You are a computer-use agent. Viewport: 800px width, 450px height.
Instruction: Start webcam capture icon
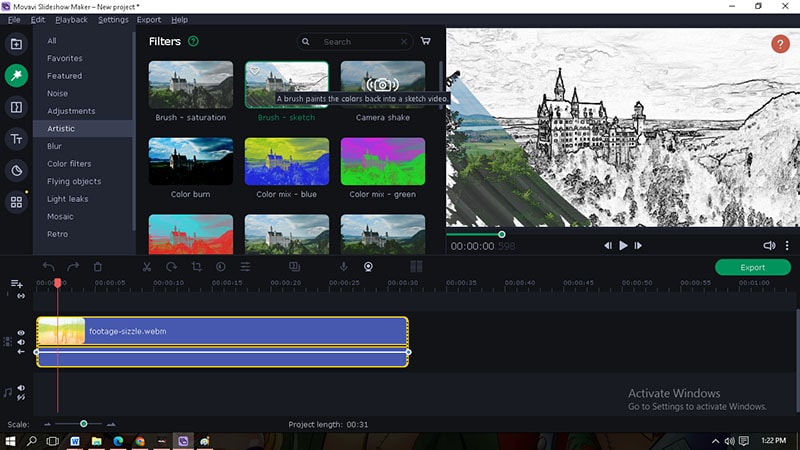coord(368,266)
